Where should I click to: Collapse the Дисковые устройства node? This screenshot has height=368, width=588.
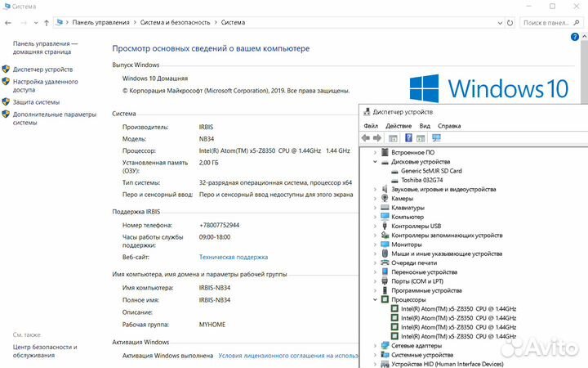375,161
